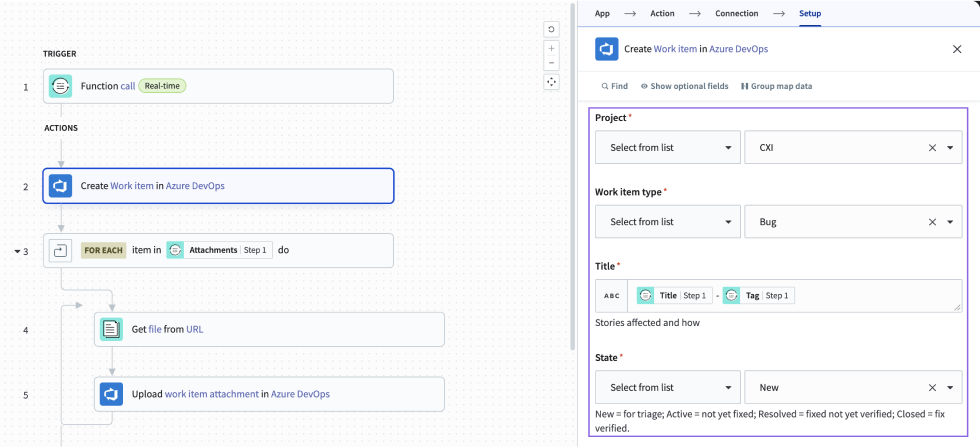Open the Find search tool

[614, 86]
